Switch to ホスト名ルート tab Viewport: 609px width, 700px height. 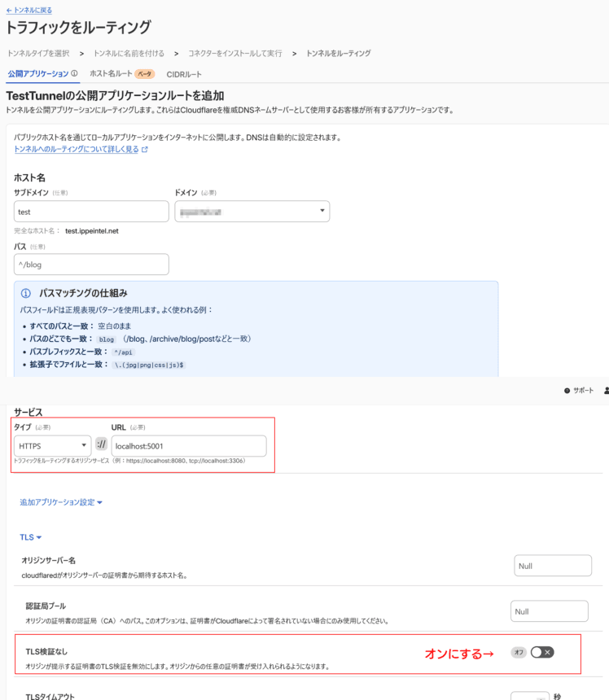pyautogui.click(x=111, y=73)
